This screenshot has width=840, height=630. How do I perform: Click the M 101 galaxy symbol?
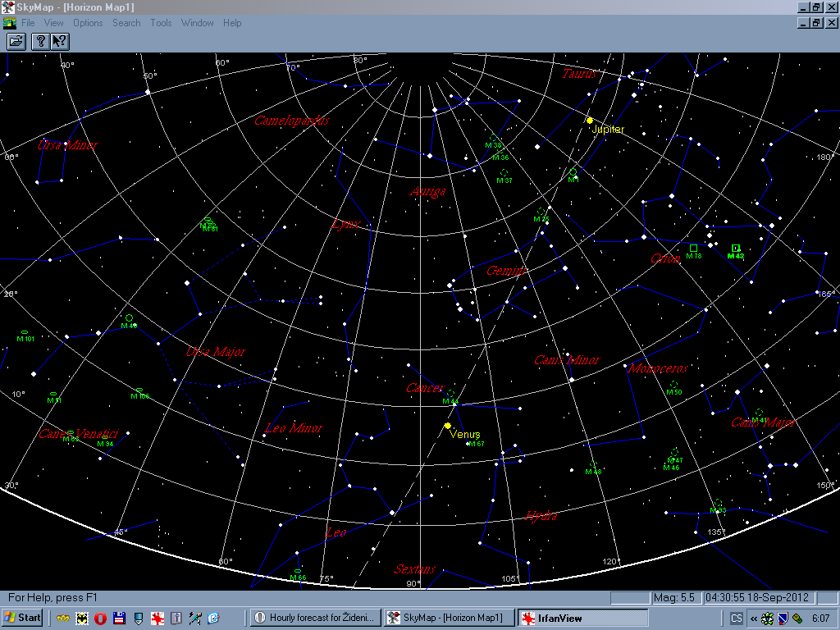[x=25, y=333]
